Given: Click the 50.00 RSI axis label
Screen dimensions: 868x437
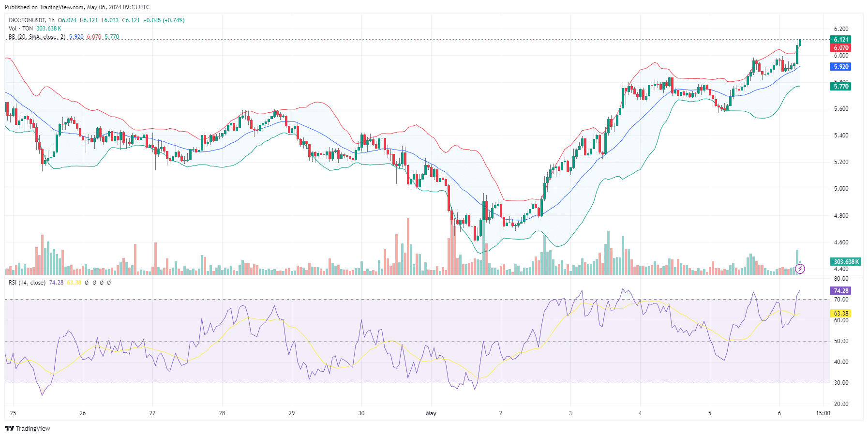Looking at the screenshot, I should (841, 341).
